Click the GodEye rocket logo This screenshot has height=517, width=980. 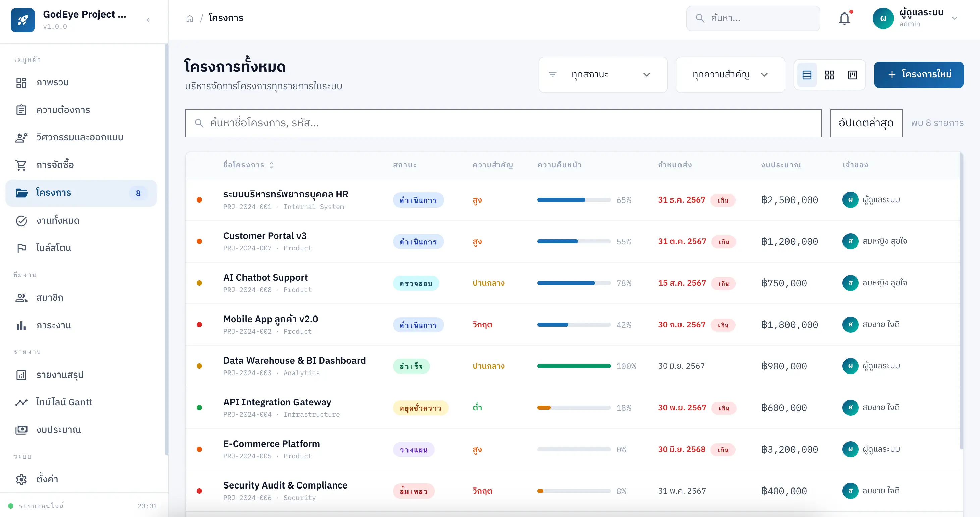point(23,20)
